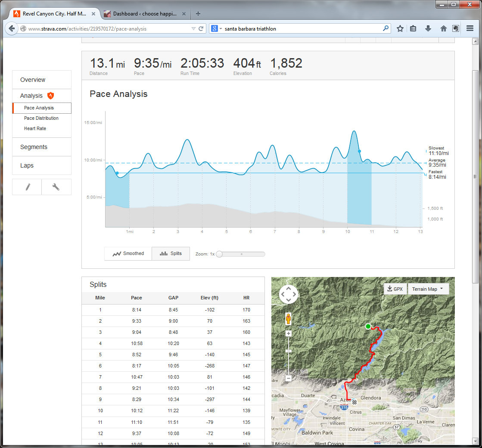Click the map pan control
Image resolution: width=482 pixels, height=448 pixels.
coord(288,295)
